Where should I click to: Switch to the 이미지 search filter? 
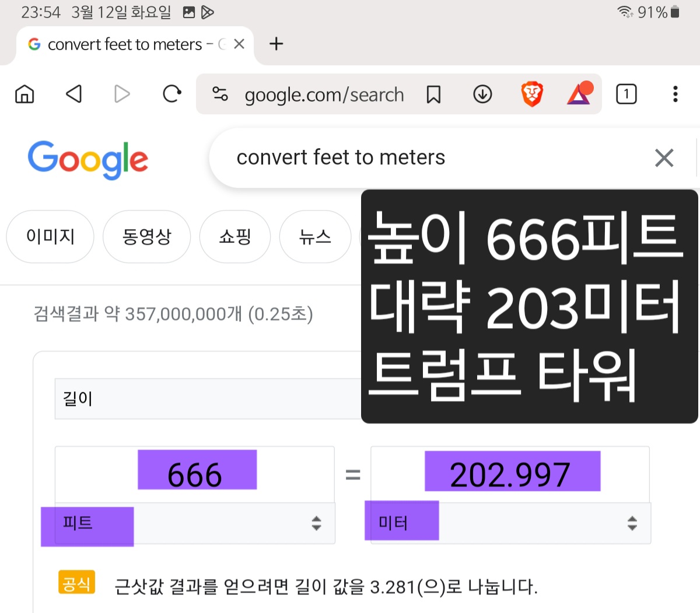50,236
